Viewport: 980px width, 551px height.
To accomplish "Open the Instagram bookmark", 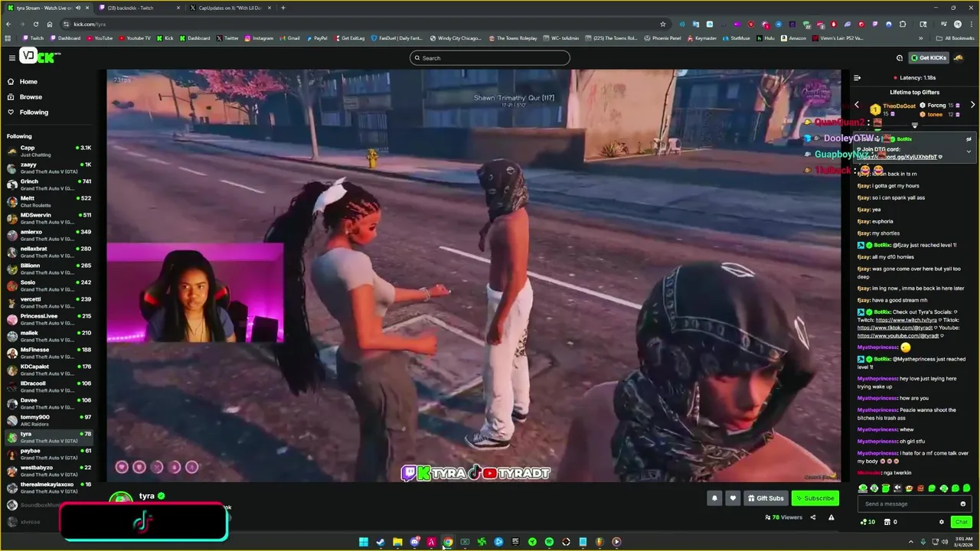I will coord(259,38).
